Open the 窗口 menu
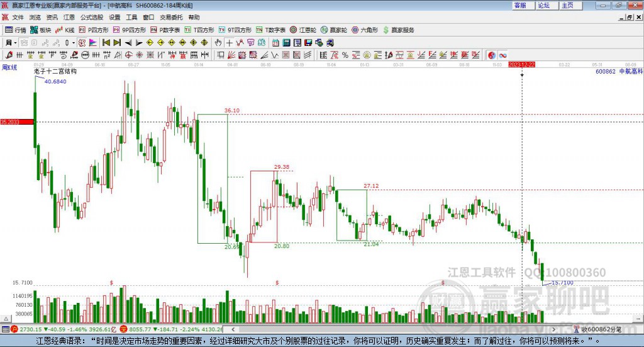644x347 pixels. point(148,17)
